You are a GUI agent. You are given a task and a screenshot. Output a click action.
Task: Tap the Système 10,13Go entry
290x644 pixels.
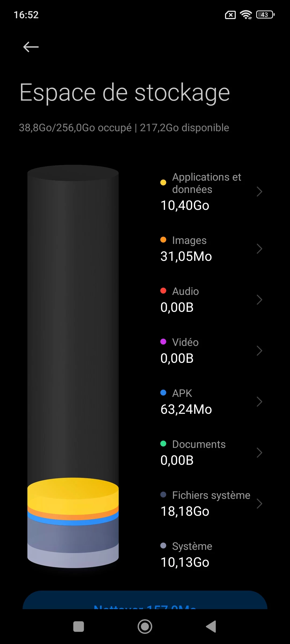pos(211,555)
